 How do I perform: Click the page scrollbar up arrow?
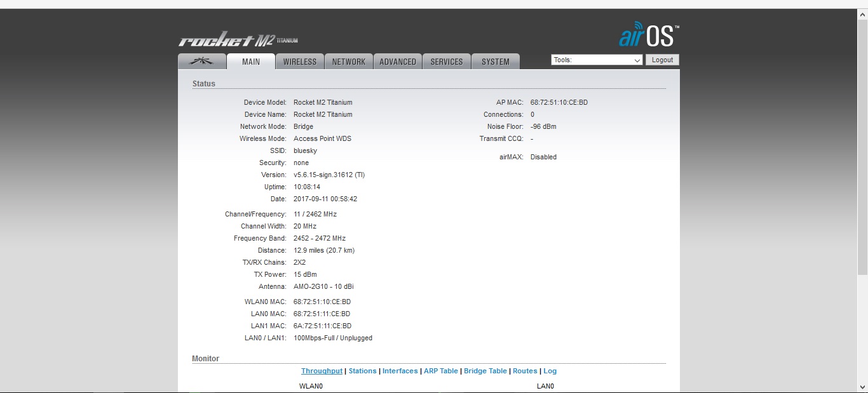point(862,15)
